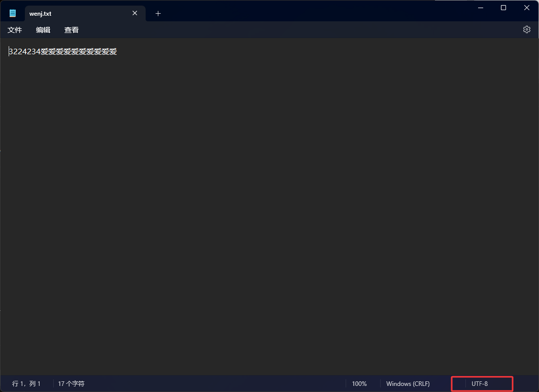Open Notepad settings gear
The image size is (539, 392).
526,29
